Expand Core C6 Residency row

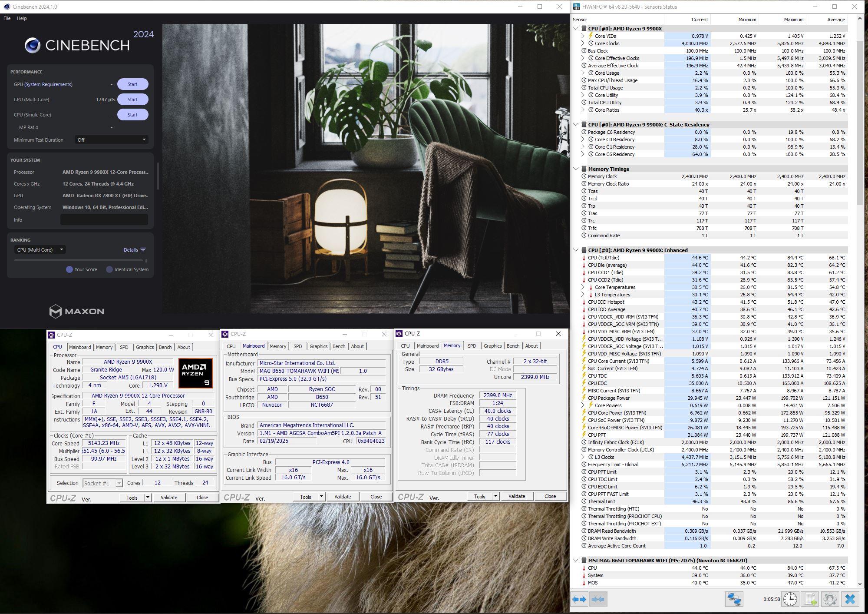tap(583, 154)
